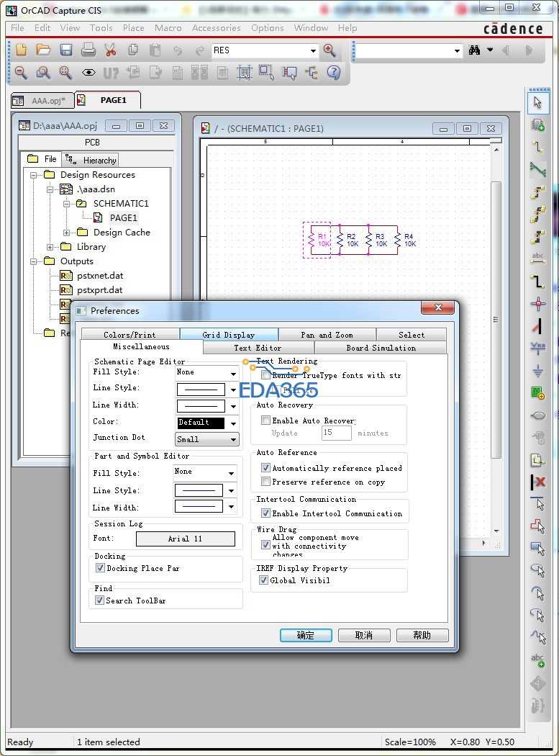Click the Arial 11 session log font button

pyautogui.click(x=186, y=539)
